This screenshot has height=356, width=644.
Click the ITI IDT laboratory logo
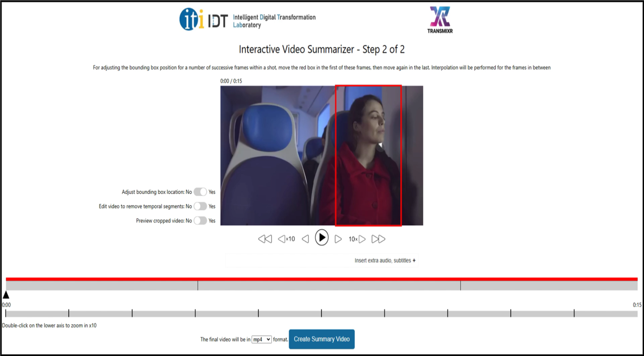(247, 20)
